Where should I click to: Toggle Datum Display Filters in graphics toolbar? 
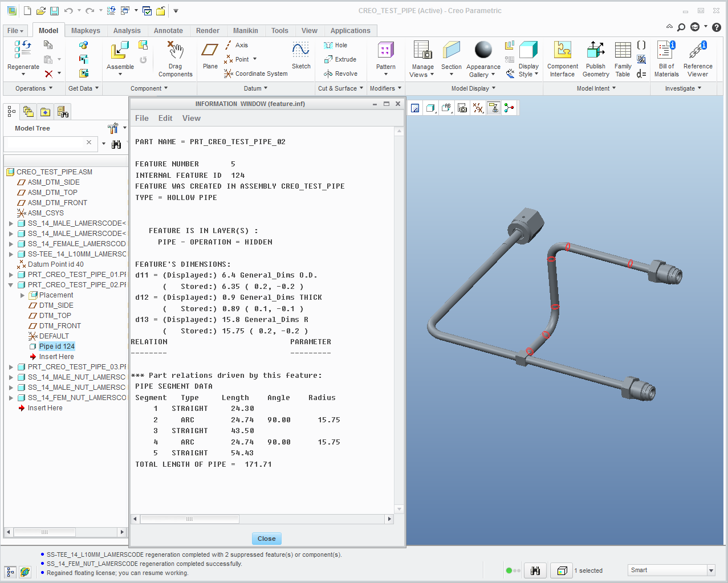coord(478,108)
